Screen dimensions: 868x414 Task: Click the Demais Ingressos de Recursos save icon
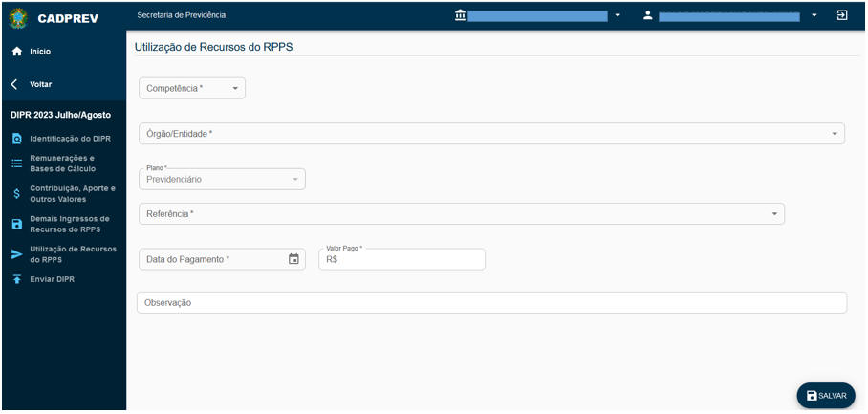(16, 225)
